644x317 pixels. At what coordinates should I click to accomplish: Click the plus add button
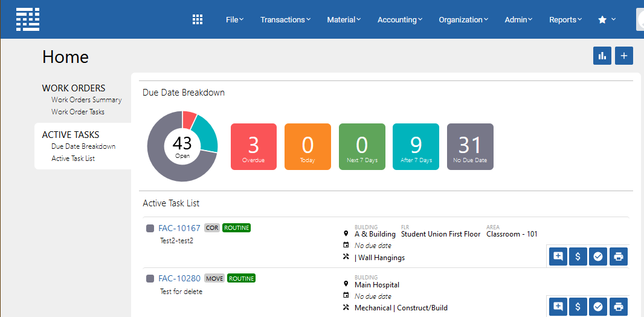click(623, 56)
